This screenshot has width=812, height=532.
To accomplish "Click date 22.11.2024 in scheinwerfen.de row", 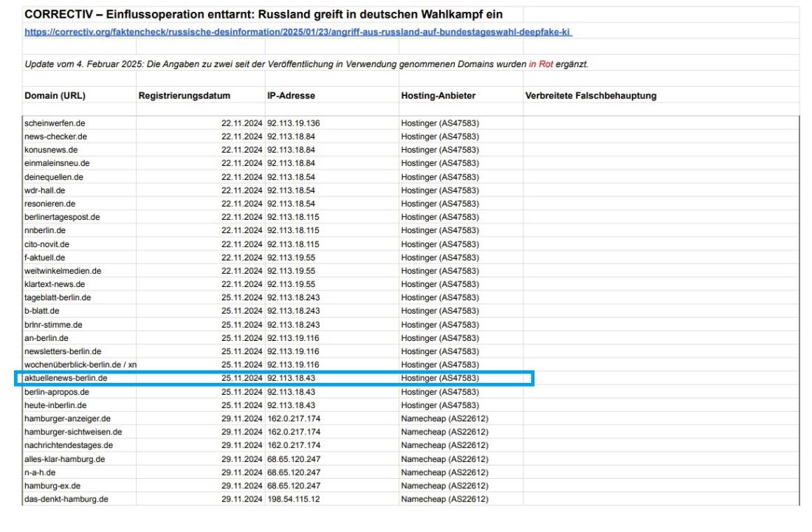I will 242,123.
